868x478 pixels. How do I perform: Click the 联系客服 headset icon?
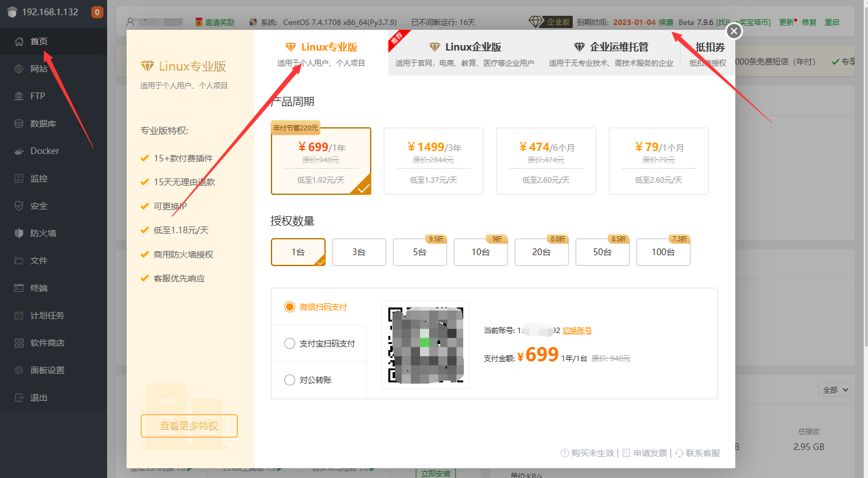tap(679, 453)
